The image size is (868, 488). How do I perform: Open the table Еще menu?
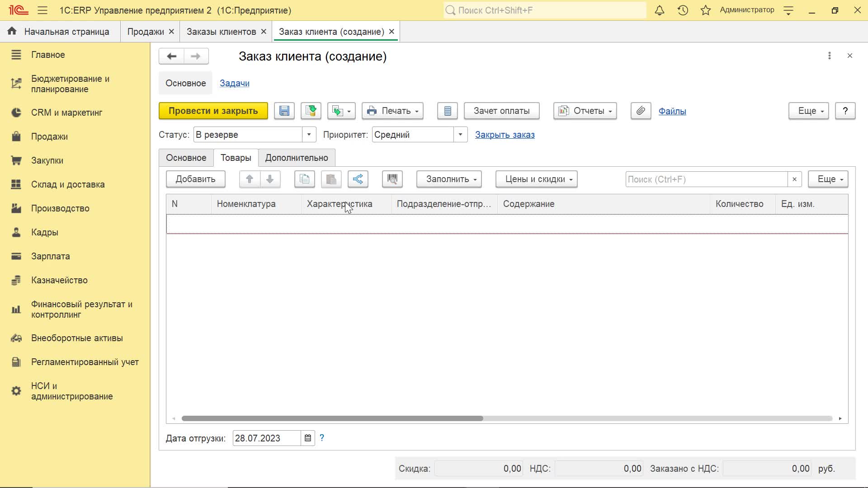[828, 179]
